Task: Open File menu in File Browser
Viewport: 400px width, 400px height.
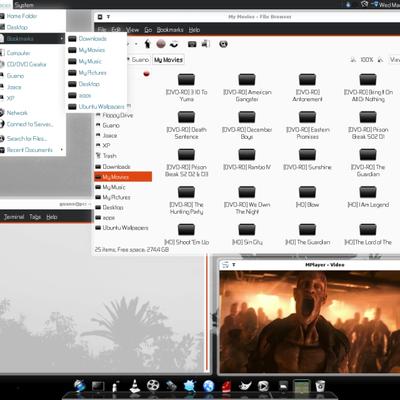Action: (x=102, y=30)
